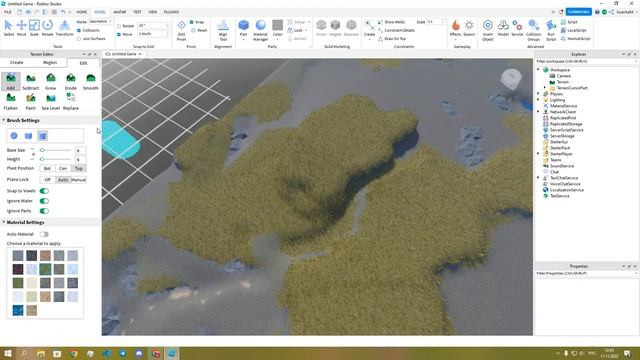Collapse the Material Settings section
The width and height of the screenshot is (640, 360).
pos(4,222)
